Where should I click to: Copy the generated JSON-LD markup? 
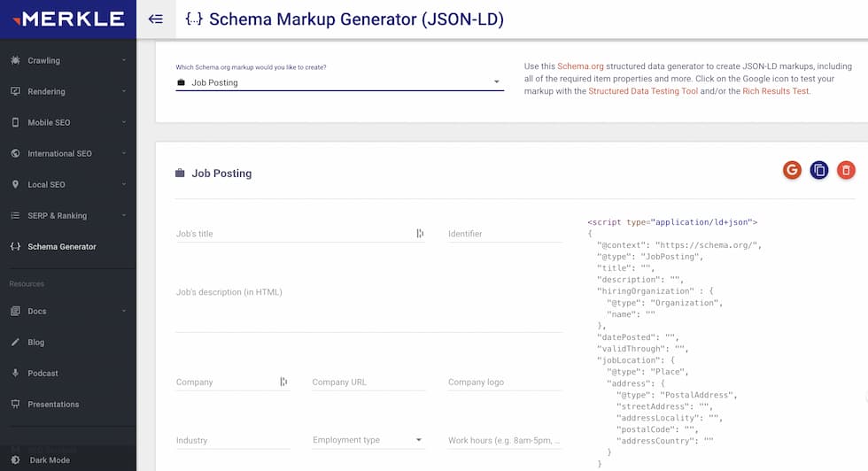[819, 170]
